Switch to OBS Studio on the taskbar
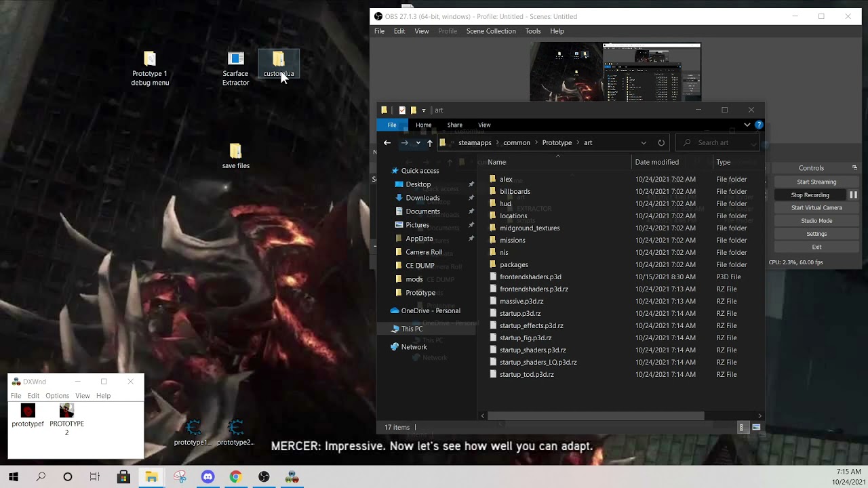This screenshot has height=488, width=868. click(264, 477)
